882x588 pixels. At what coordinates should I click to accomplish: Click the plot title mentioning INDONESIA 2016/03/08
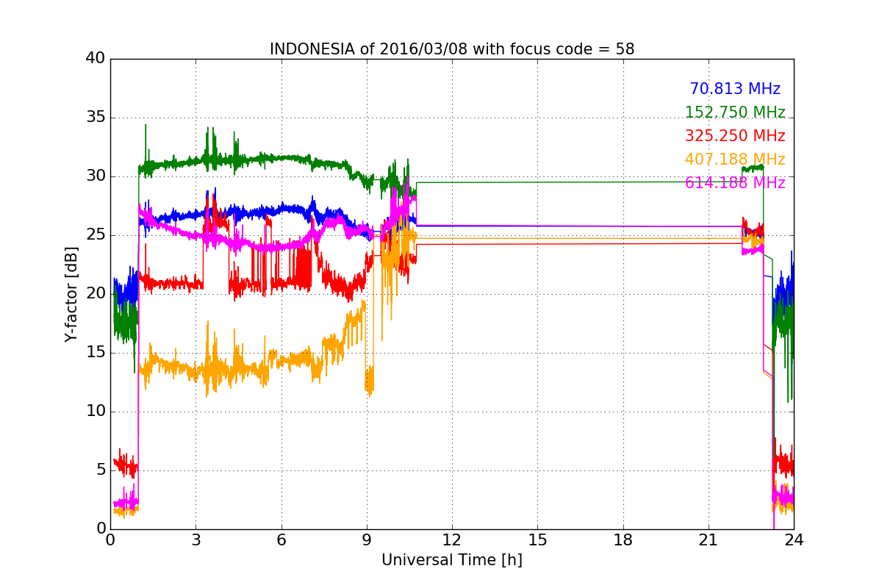tap(452, 49)
